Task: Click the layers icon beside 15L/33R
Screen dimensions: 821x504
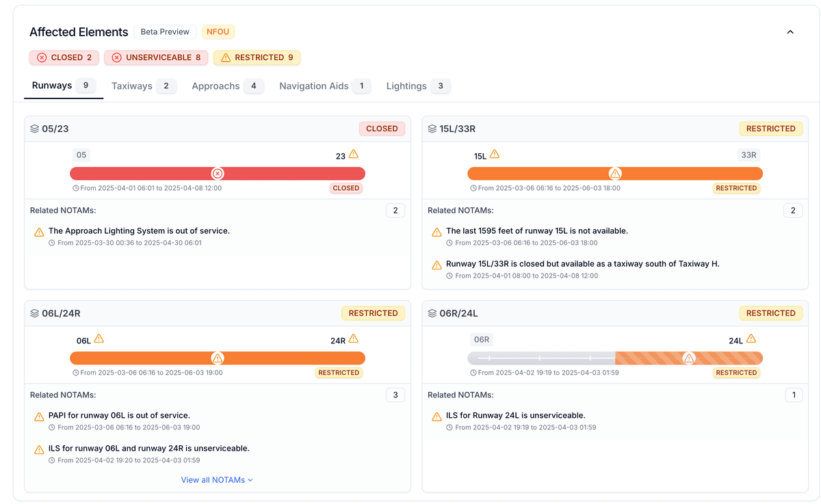Action: click(x=432, y=129)
